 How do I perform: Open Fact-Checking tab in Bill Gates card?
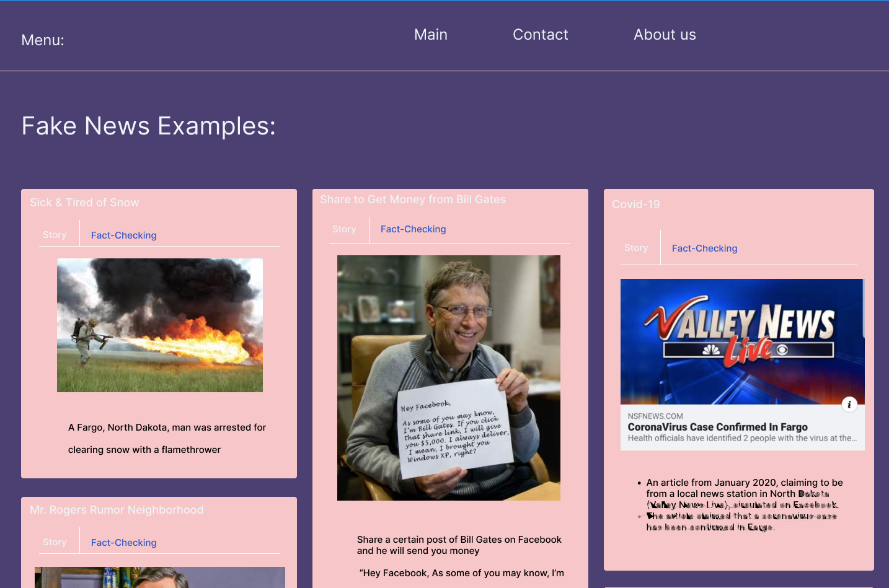(414, 229)
